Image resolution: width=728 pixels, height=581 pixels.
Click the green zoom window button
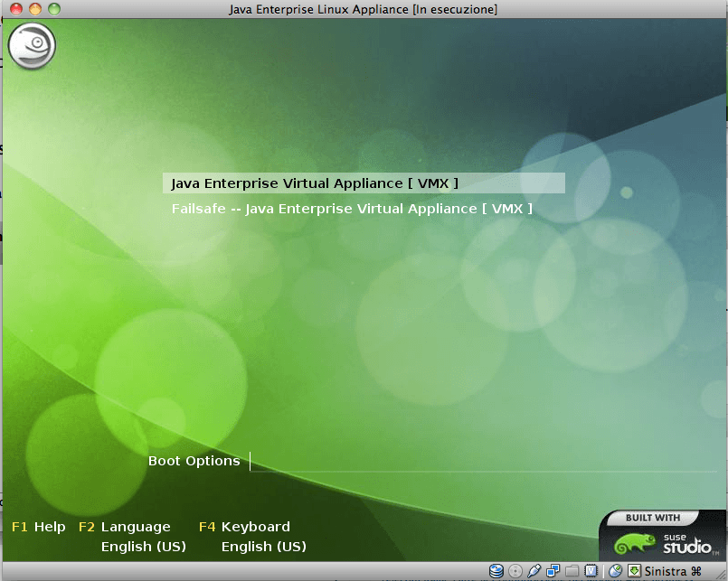pyautogui.click(x=54, y=9)
